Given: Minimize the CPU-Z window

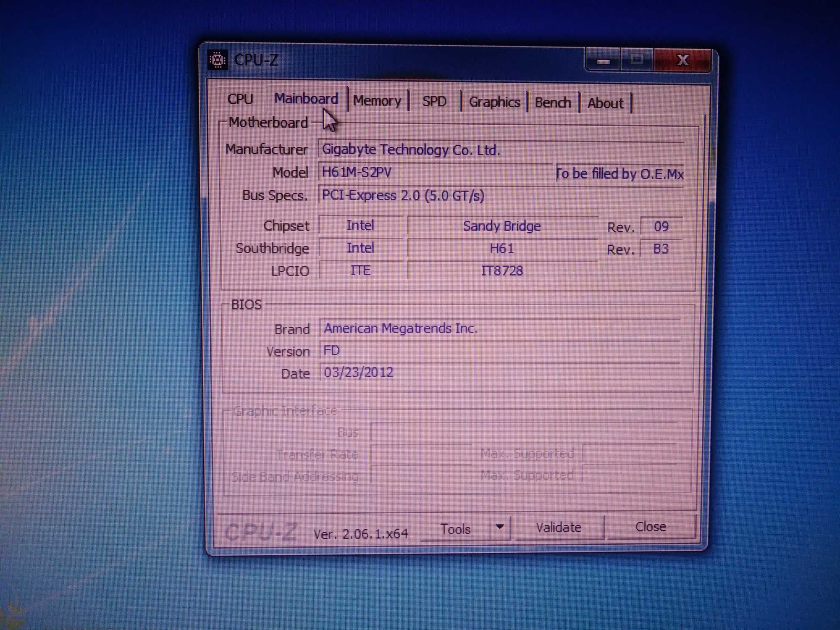Looking at the screenshot, I should tap(603, 61).
